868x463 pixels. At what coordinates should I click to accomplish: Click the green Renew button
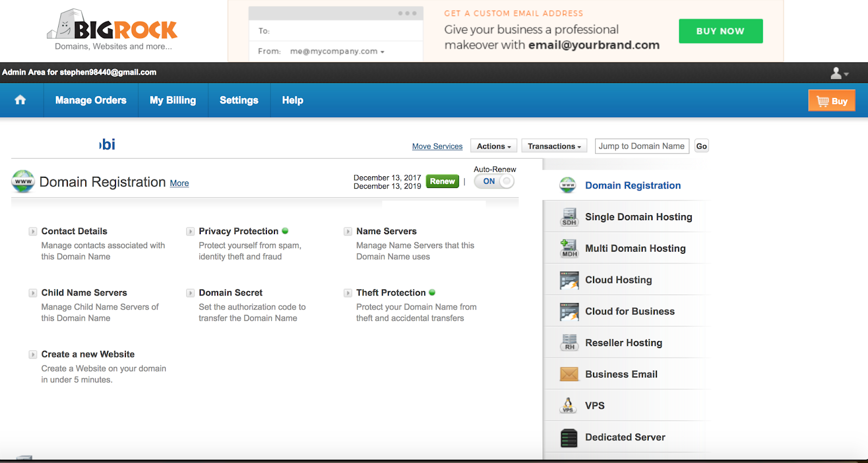coord(443,181)
